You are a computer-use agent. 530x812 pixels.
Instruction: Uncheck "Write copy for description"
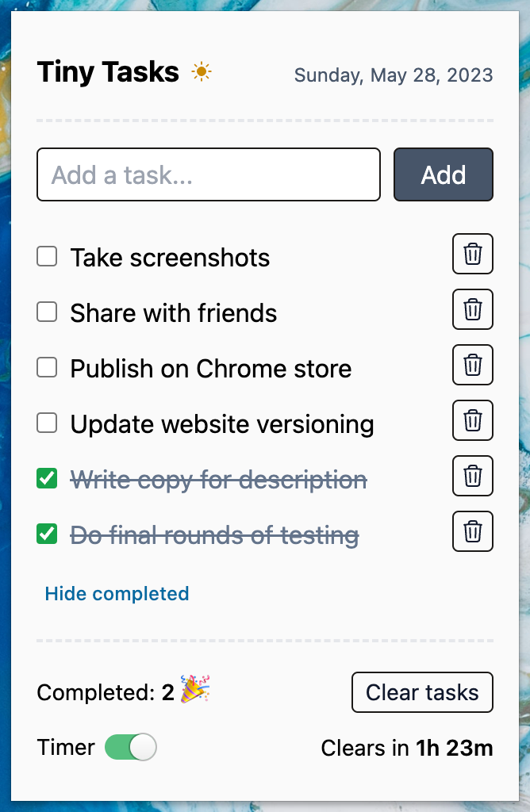(x=47, y=478)
